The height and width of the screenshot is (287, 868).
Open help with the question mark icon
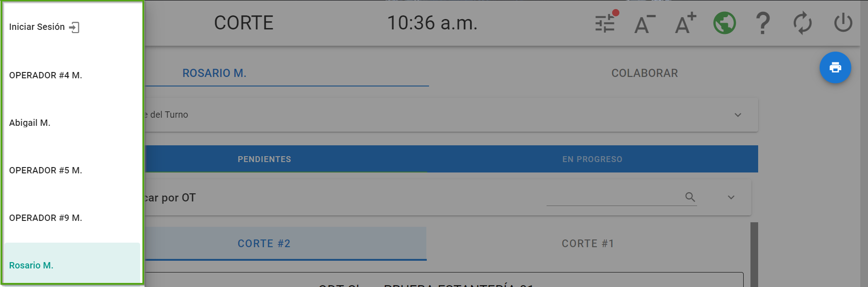click(x=763, y=23)
